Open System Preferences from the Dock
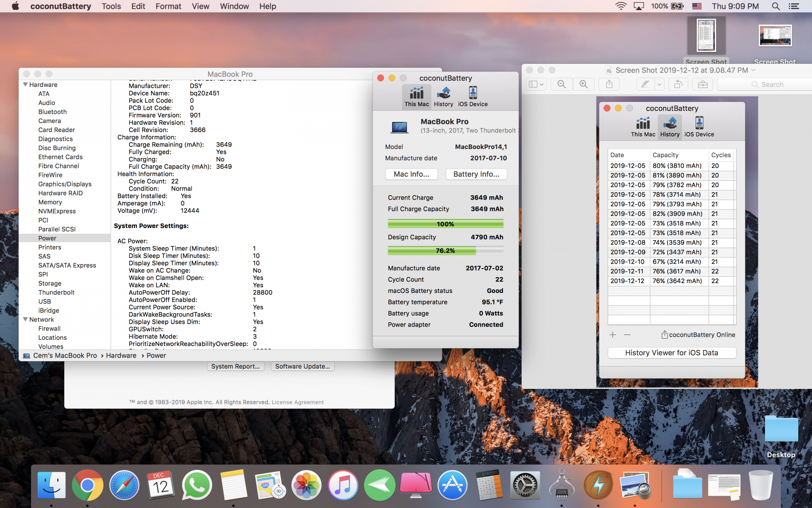The height and width of the screenshot is (508, 812). coord(525,485)
